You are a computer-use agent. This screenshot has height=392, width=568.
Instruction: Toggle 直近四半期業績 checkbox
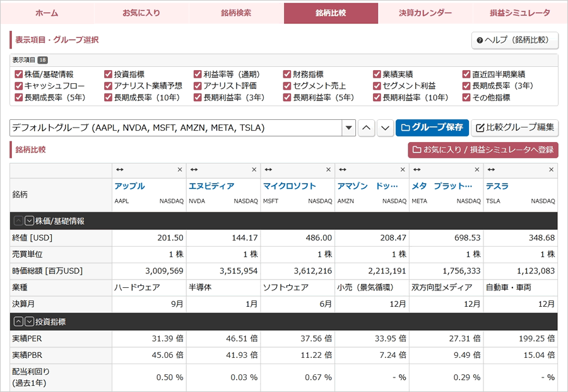click(x=466, y=74)
